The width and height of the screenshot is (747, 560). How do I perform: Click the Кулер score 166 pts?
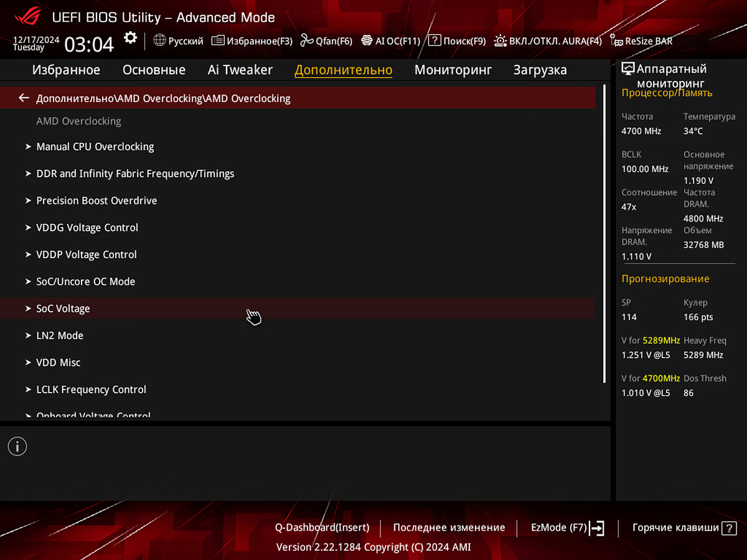click(x=698, y=317)
